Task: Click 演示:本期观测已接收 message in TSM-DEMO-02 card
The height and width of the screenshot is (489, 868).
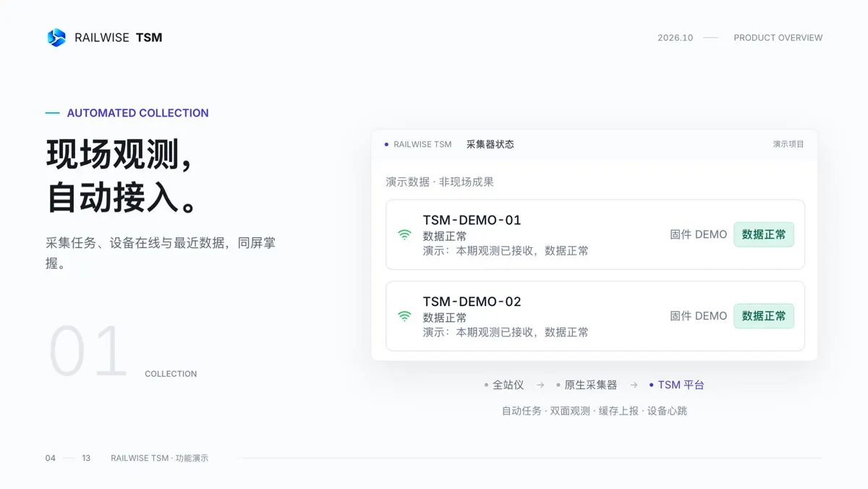Action: click(x=506, y=333)
